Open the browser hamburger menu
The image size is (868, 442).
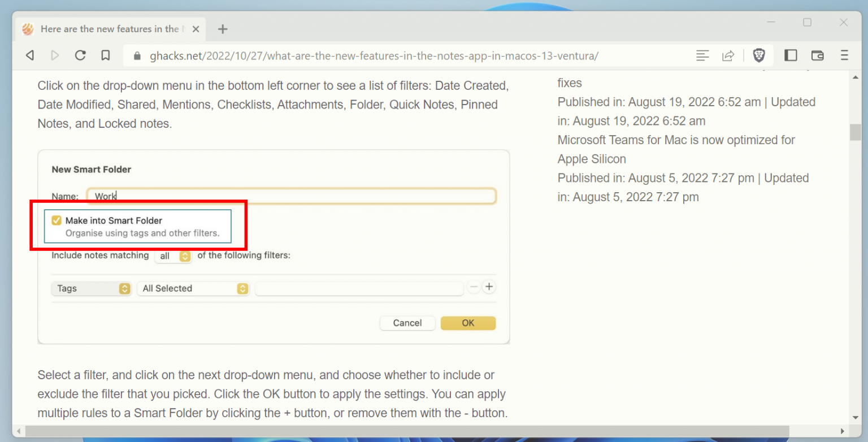pos(844,55)
